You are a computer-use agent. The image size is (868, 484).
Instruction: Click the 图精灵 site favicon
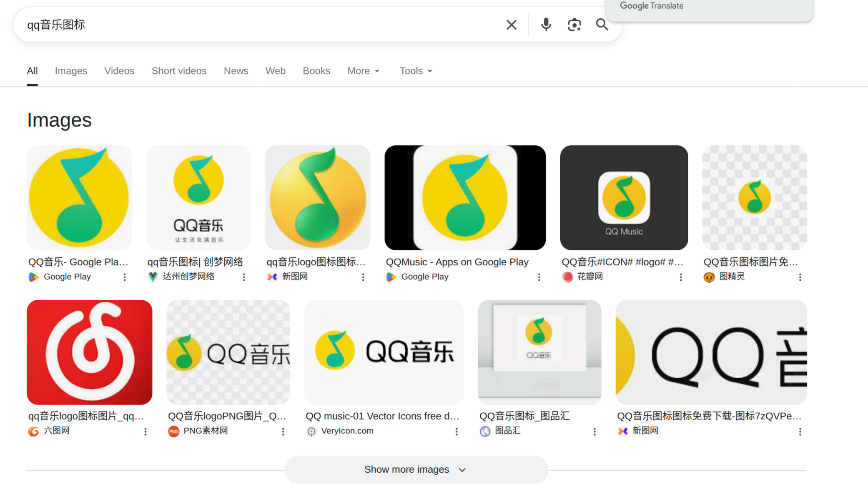tap(709, 277)
